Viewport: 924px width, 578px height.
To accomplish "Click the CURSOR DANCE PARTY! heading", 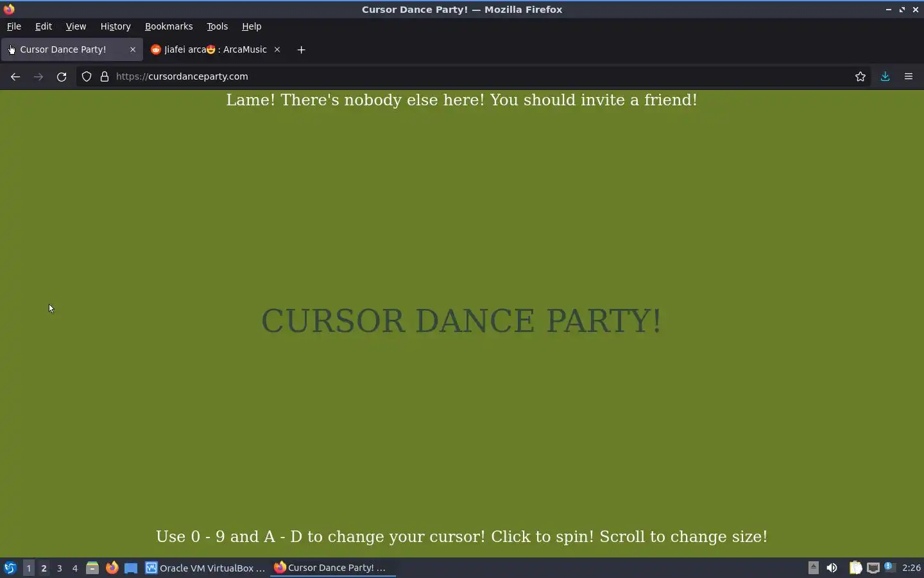I will coord(461,320).
